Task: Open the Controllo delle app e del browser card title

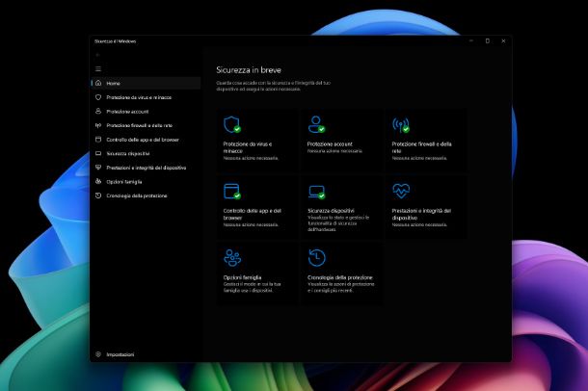Action: [x=253, y=214]
